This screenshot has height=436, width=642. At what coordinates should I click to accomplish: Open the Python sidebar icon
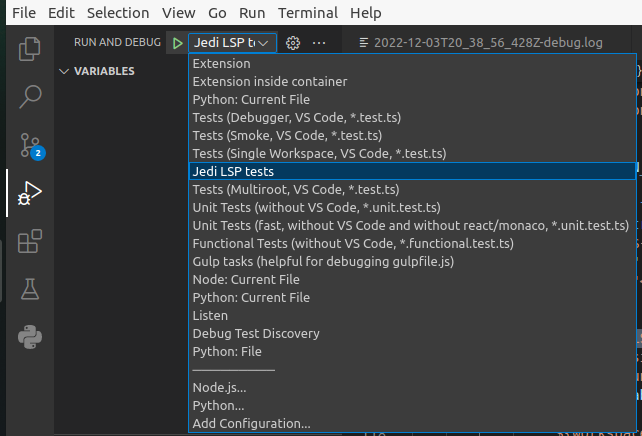(30, 337)
